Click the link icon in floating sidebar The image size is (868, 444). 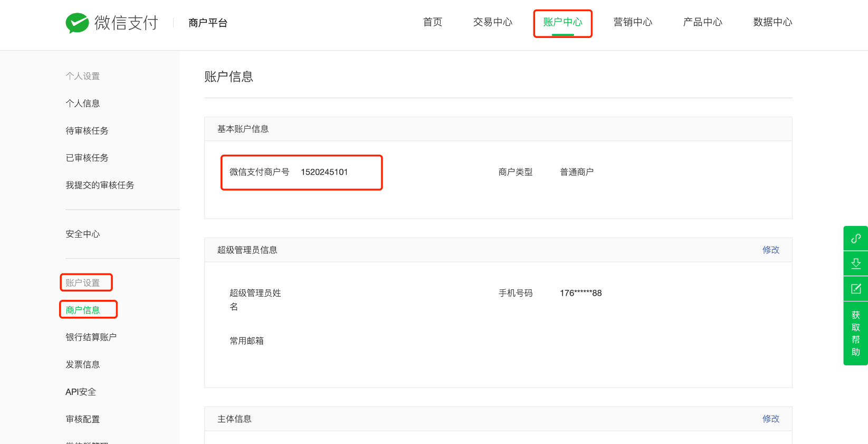pyautogui.click(x=855, y=238)
